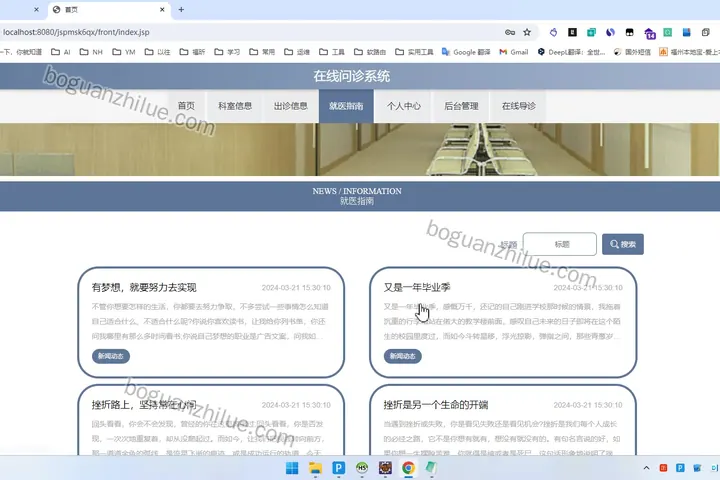
Task: Open the 运维 bookmarks folder
Action: pos(297,52)
